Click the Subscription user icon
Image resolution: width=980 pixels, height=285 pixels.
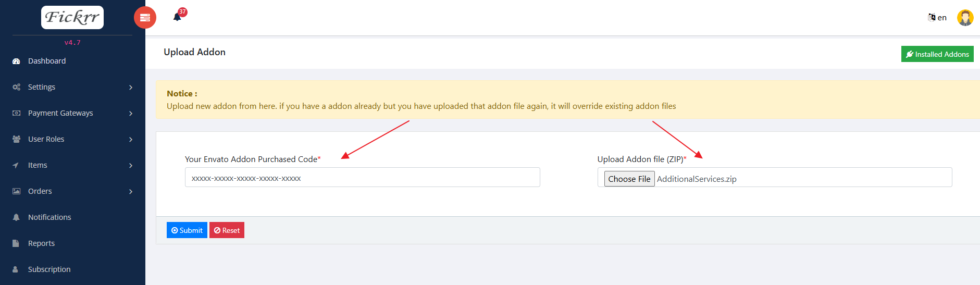pos(16,269)
